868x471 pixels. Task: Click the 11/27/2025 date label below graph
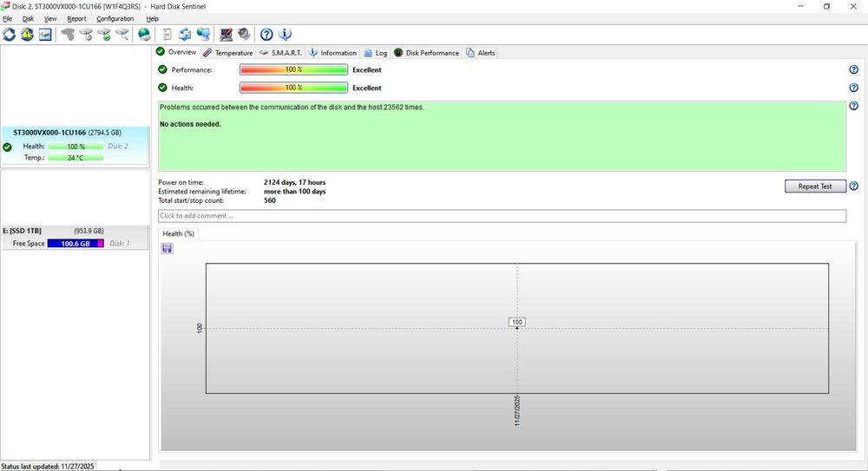point(517,410)
